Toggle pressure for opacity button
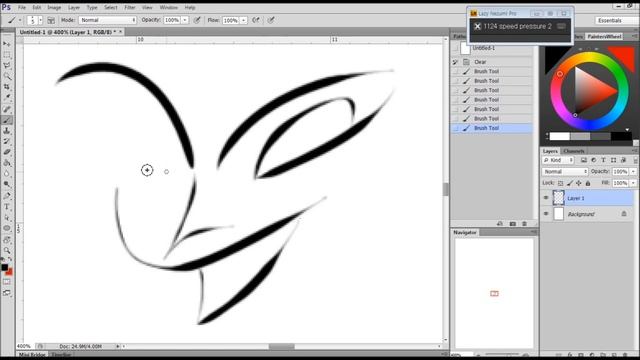 tap(197, 20)
